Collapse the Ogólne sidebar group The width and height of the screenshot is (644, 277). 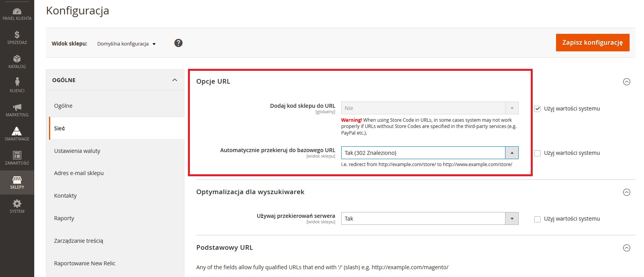tap(175, 80)
